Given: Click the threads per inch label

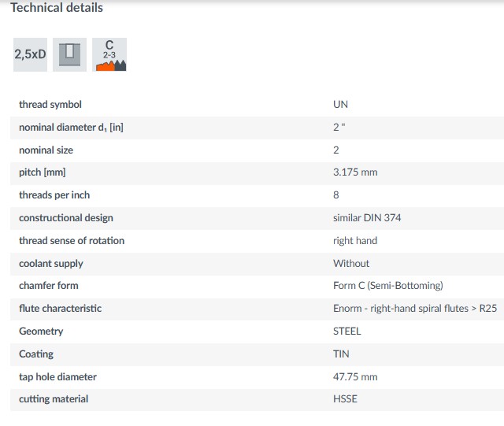Looking at the screenshot, I should coord(54,195).
